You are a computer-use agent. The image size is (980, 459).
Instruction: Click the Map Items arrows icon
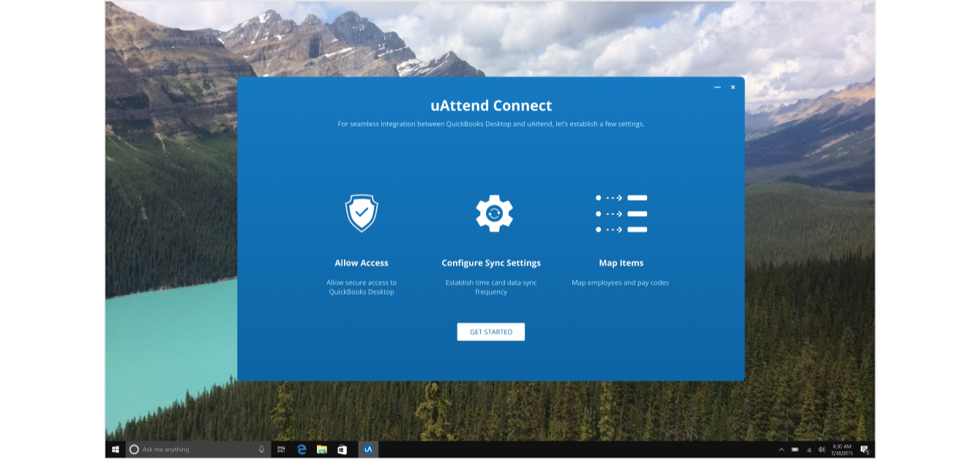[621, 214]
